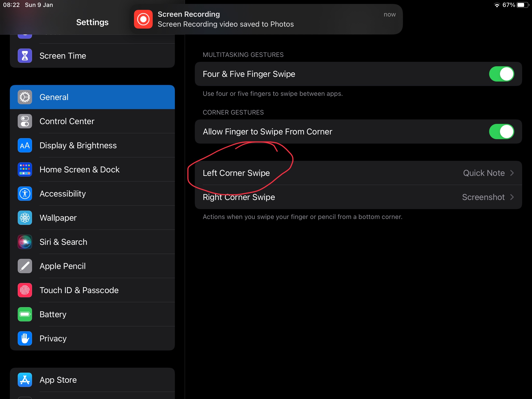Open Battery settings
The height and width of the screenshot is (399, 532).
pos(92,315)
